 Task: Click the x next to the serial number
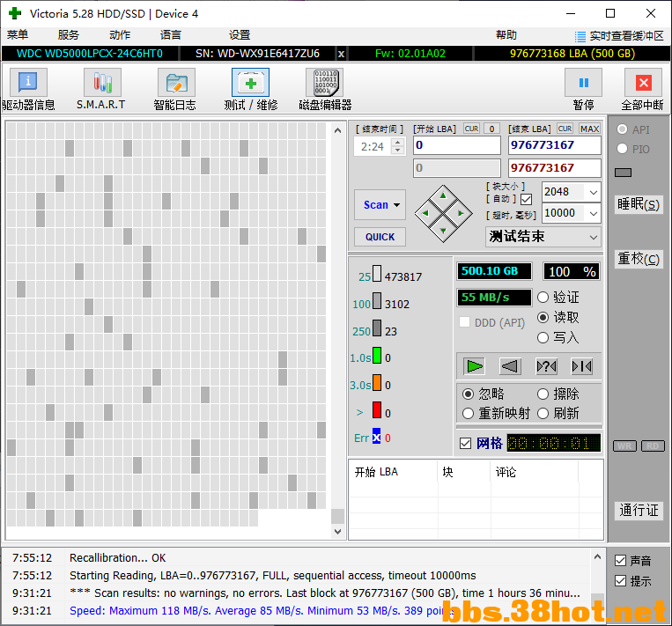point(341,54)
